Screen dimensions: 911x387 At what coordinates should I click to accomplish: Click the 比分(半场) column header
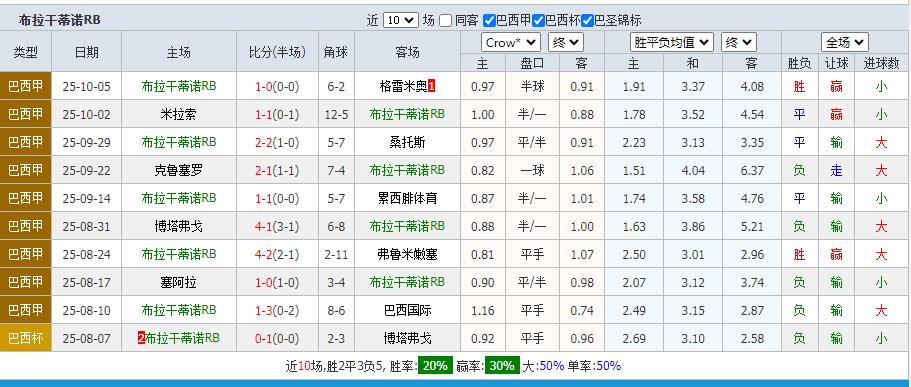click(277, 52)
